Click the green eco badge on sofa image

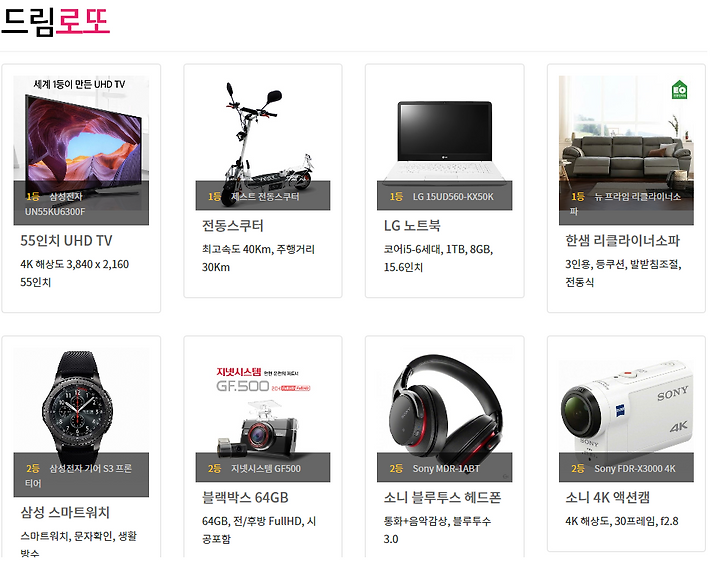coord(679,90)
